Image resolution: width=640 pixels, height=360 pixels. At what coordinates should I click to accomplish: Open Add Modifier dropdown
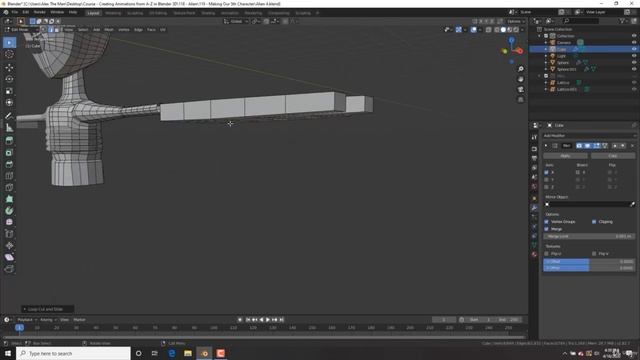pyautogui.click(x=589, y=136)
